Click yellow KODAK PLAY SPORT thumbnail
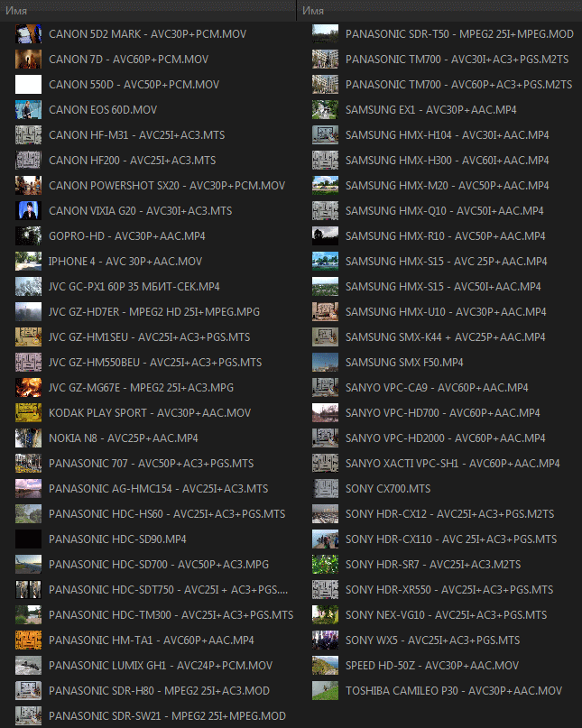The height and width of the screenshot is (728, 582). tap(28, 413)
